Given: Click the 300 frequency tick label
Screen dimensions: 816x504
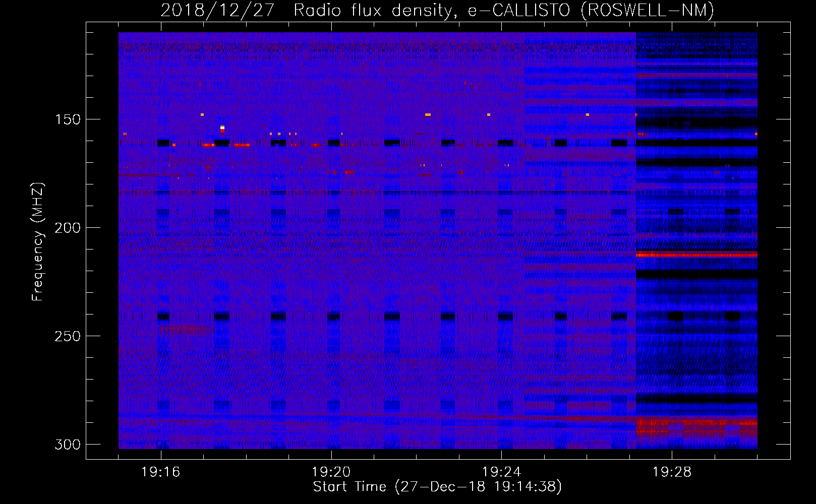Looking at the screenshot, I should point(68,445).
